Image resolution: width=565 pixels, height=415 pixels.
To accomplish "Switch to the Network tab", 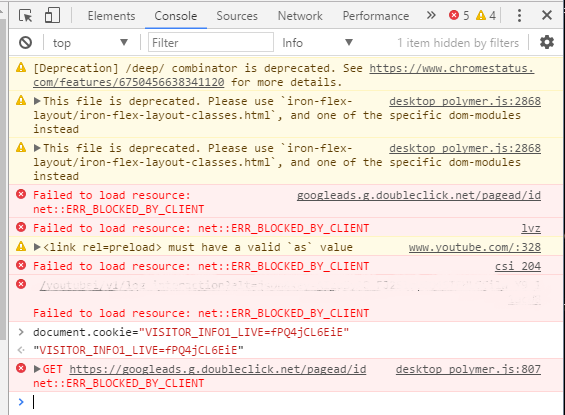I will [300, 16].
